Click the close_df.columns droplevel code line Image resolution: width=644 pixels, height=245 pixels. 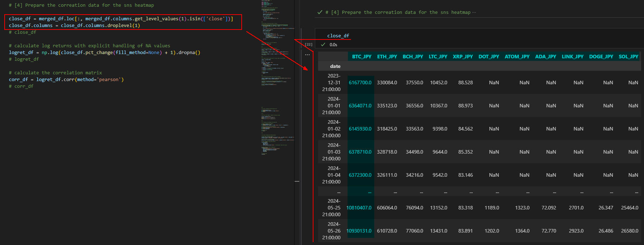click(74, 26)
